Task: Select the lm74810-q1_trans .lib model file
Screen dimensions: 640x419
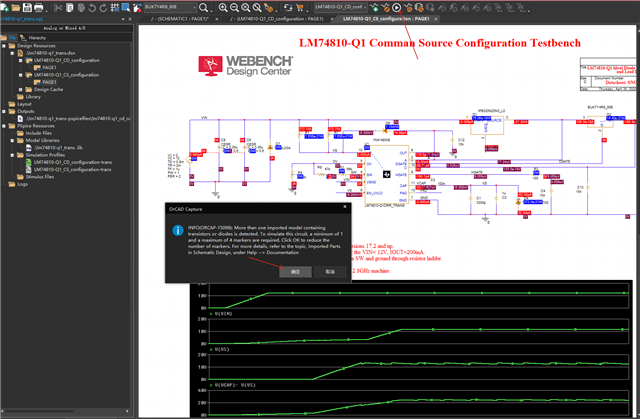Action: [58, 148]
